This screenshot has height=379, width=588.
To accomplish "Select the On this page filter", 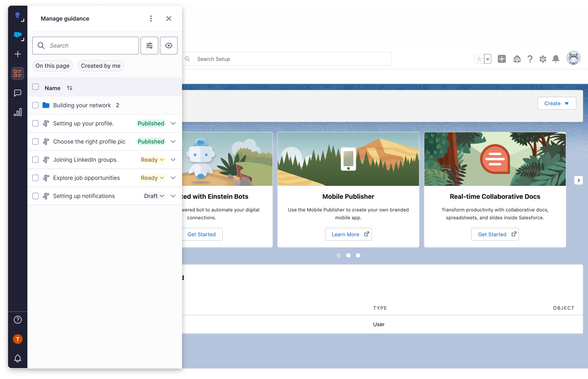I will pos(52,66).
